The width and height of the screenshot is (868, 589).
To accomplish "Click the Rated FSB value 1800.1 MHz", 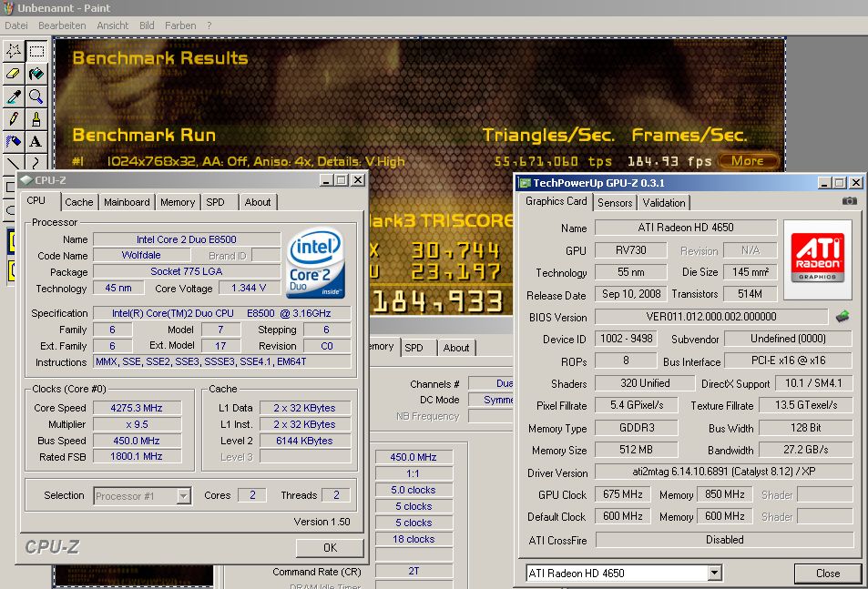I will pos(137,456).
